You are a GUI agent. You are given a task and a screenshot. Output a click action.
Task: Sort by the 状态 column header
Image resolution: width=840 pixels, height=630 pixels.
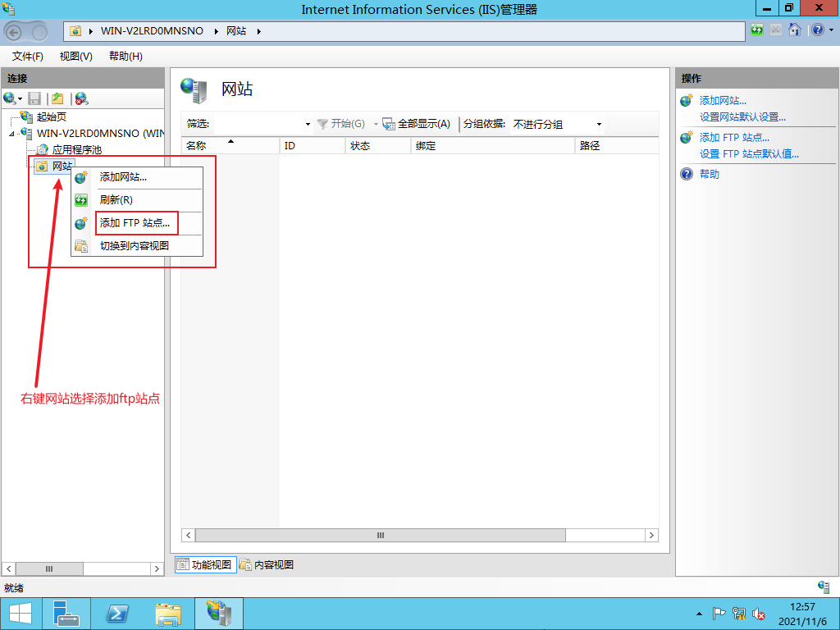tap(379, 146)
